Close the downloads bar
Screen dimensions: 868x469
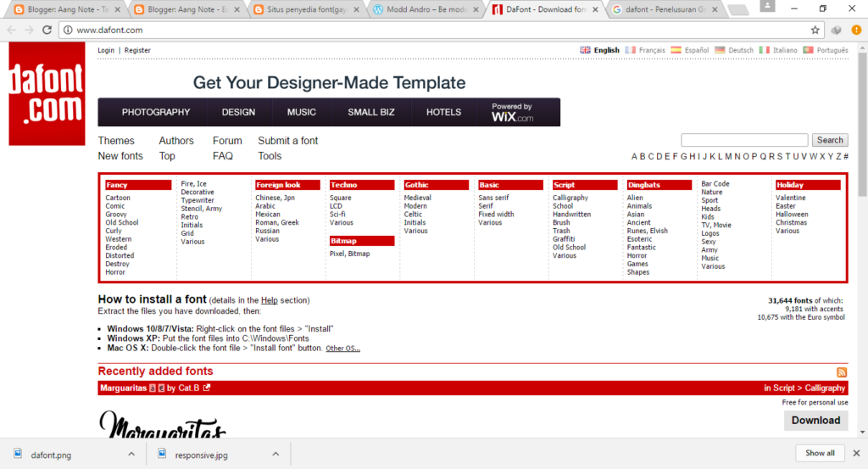(x=856, y=453)
